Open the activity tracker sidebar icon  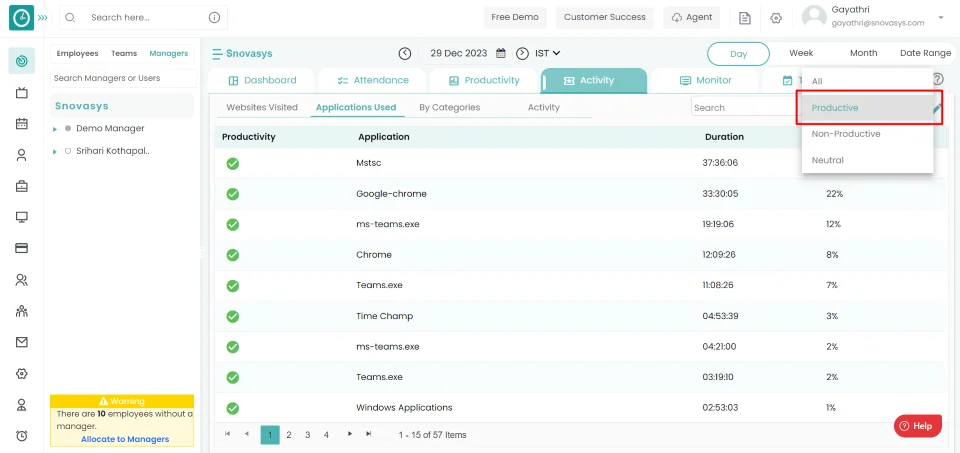[21, 61]
